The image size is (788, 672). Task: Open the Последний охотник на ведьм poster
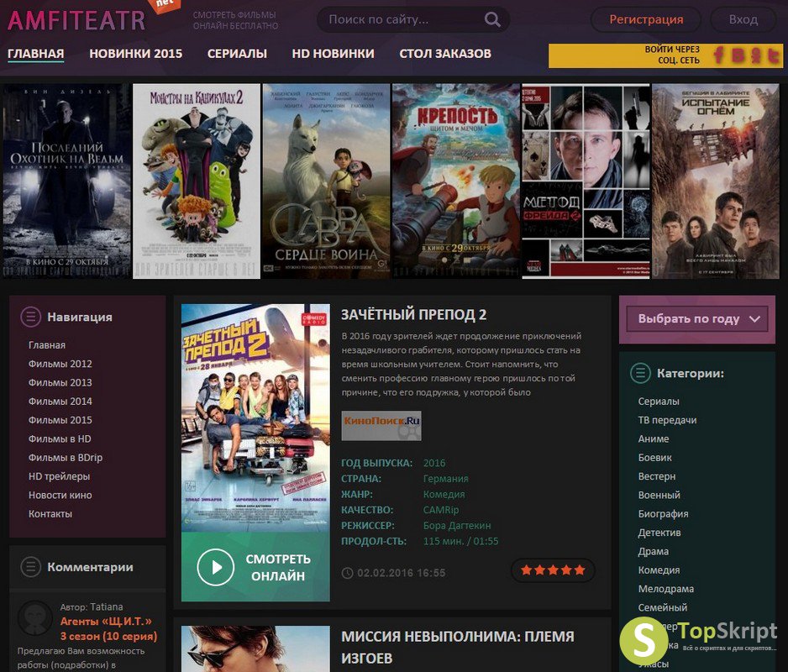click(x=66, y=181)
